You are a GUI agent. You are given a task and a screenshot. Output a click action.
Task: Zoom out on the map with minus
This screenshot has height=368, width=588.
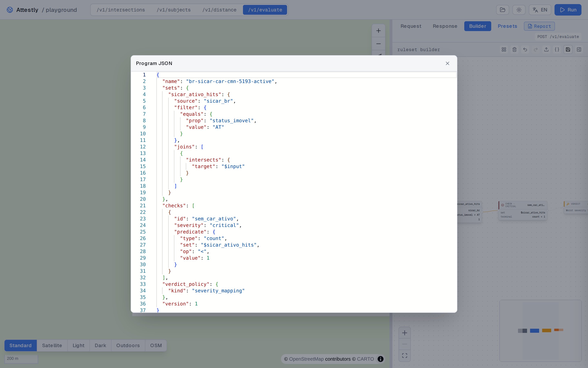[378, 44]
